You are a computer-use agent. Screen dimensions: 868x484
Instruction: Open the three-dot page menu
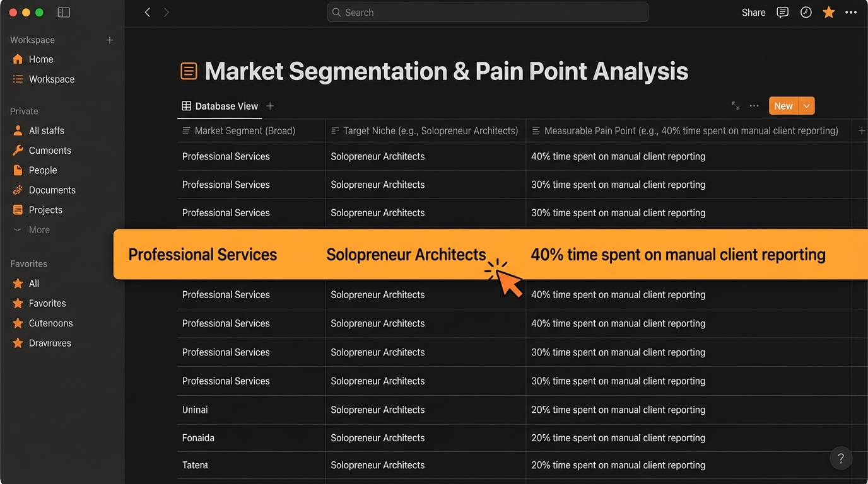(851, 13)
